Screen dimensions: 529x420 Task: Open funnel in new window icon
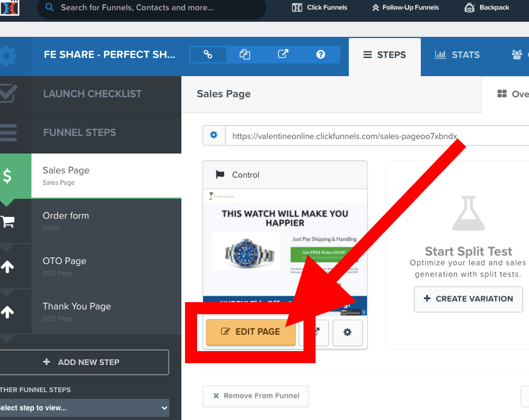[283, 54]
